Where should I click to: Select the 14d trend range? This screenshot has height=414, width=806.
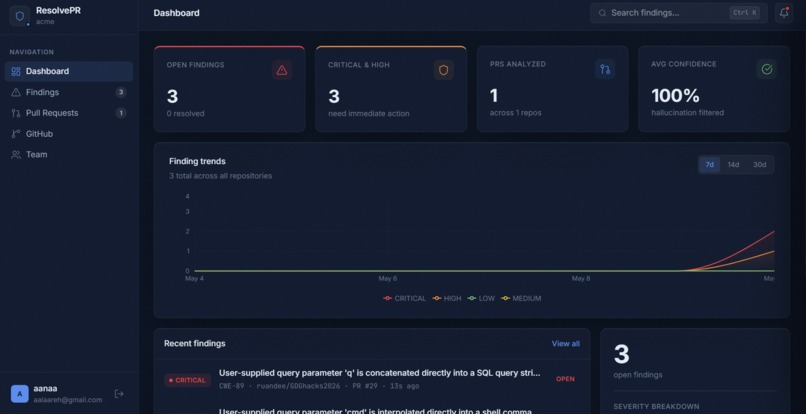point(733,165)
